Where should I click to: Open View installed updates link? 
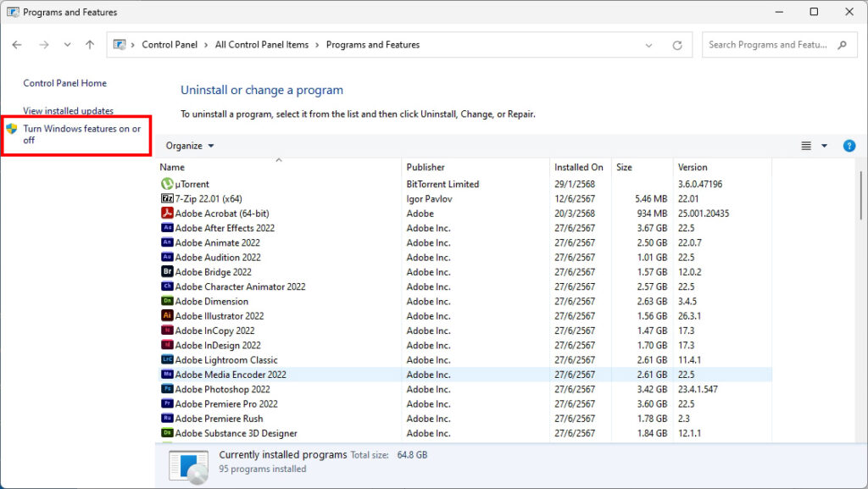[x=68, y=111]
